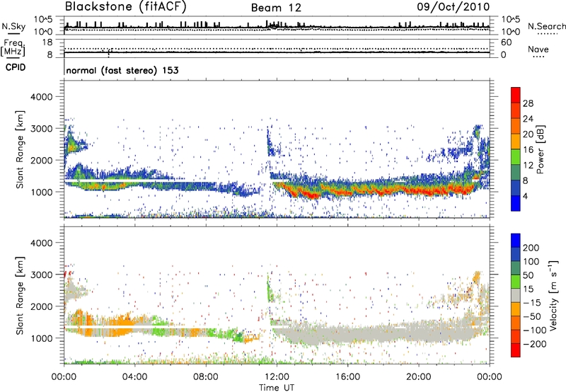Click the "4" label on Power colorbar
Image resolution: width=566 pixels, height=392 pixels.
pos(525,197)
